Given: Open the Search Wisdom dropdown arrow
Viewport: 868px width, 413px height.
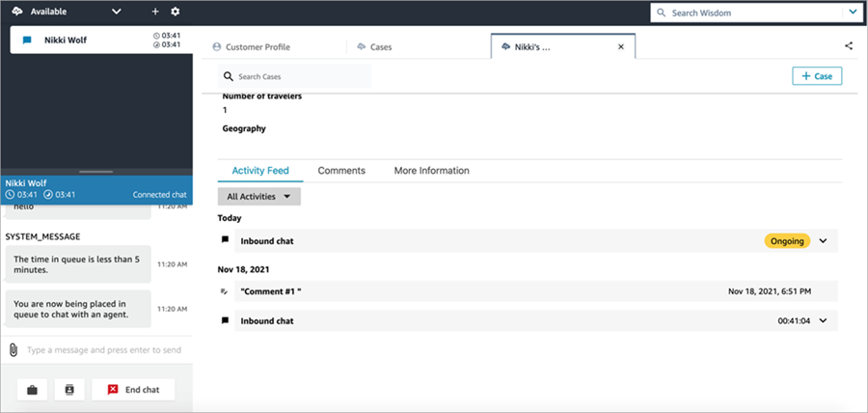Looking at the screenshot, I should (x=852, y=13).
